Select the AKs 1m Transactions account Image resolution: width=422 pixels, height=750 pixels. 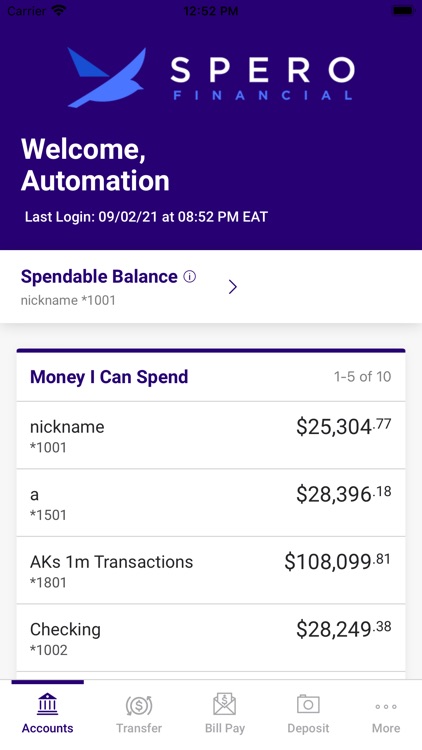point(211,570)
